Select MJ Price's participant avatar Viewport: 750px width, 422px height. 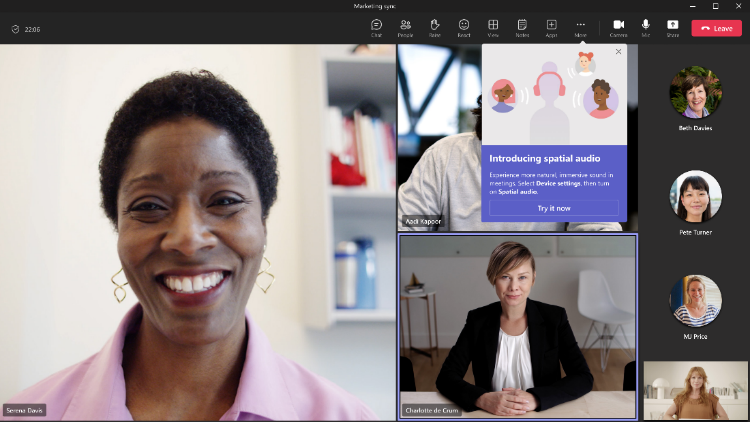click(x=695, y=300)
